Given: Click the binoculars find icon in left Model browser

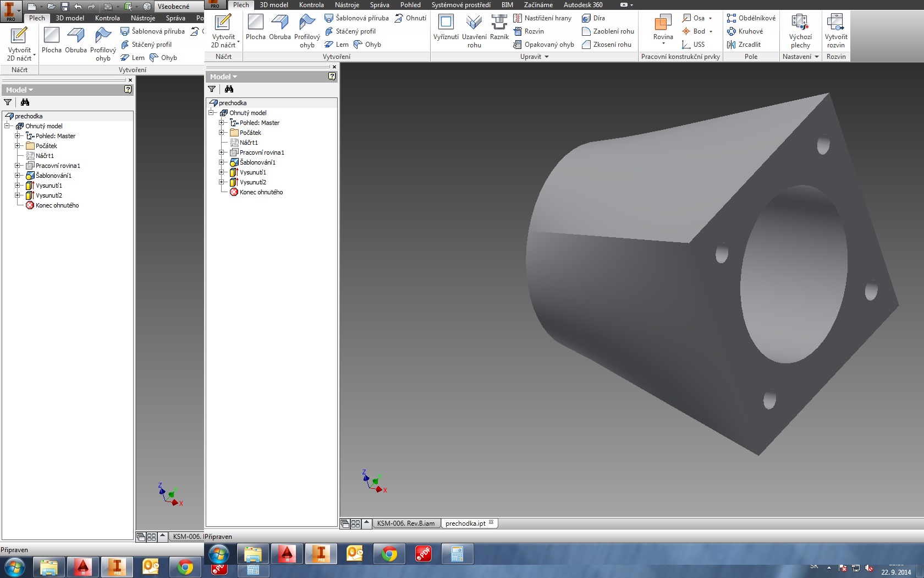Looking at the screenshot, I should coord(25,102).
